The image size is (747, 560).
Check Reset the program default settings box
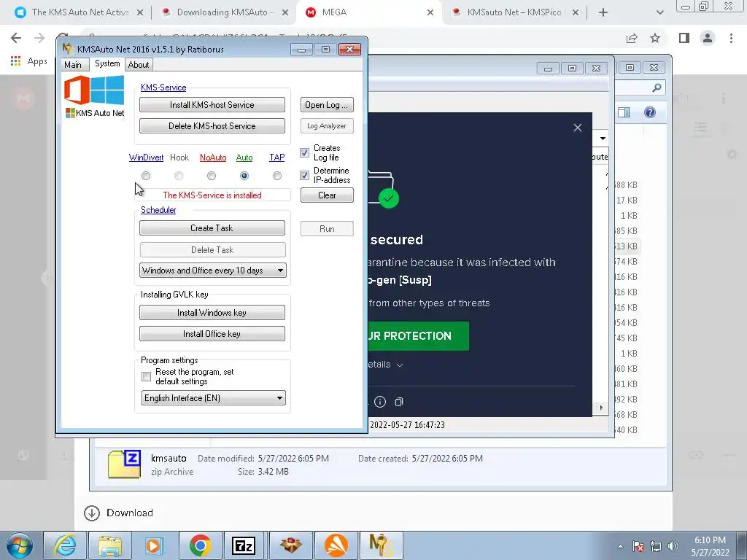(146, 377)
